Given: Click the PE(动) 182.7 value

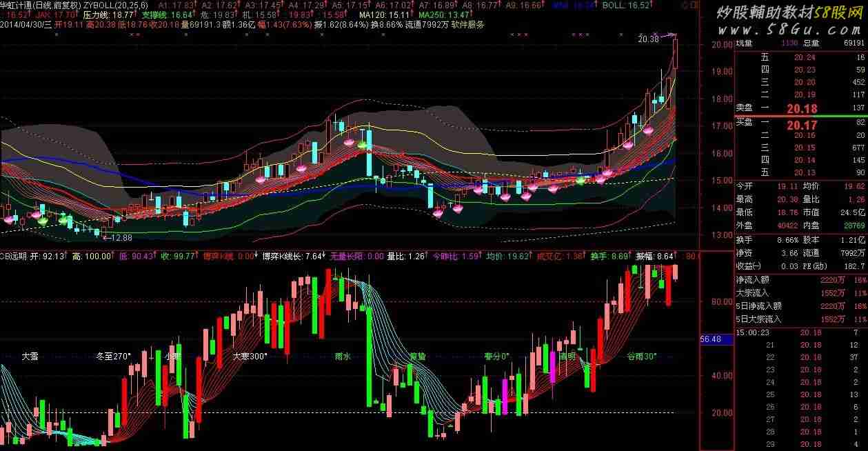Looking at the screenshot, I should click(x=855, y=265).
